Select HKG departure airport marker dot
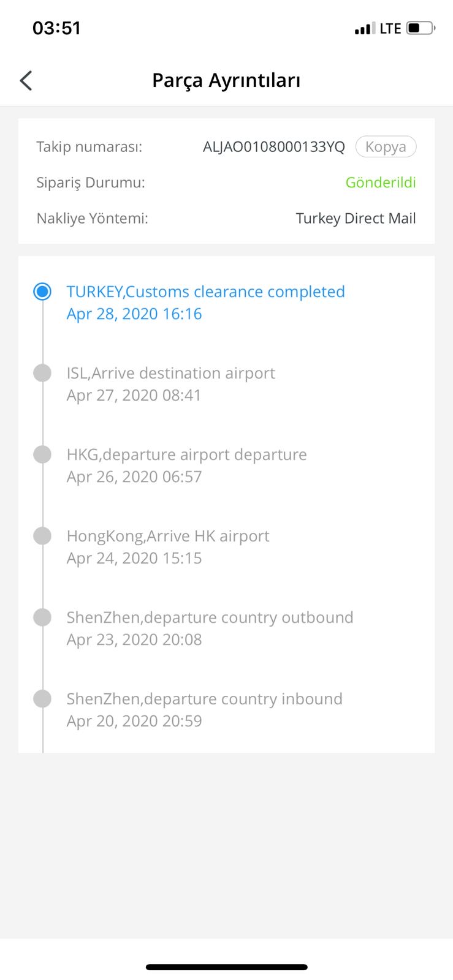The height and width of the screenshot is (980, 453). point(42,454)
